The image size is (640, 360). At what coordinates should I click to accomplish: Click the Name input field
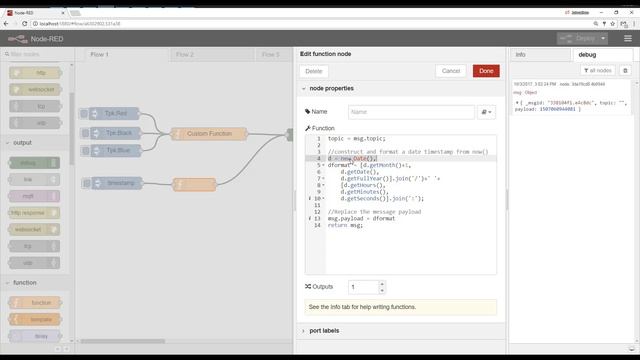[411, 112]
